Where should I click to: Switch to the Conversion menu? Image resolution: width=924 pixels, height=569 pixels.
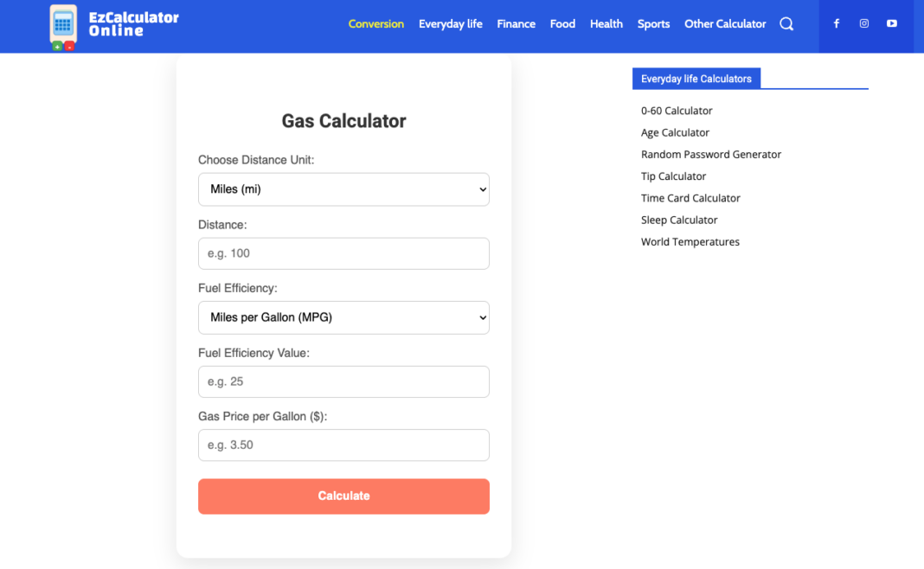[376, 24]
